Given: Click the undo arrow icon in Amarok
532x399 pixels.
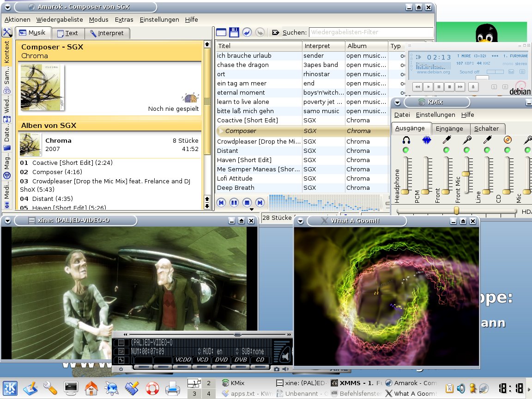Looking at the screenshot, I should tap(247, 32).
